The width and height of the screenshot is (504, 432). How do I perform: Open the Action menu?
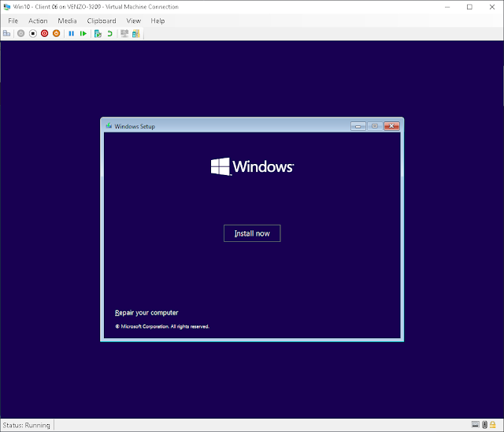(38, 21)
